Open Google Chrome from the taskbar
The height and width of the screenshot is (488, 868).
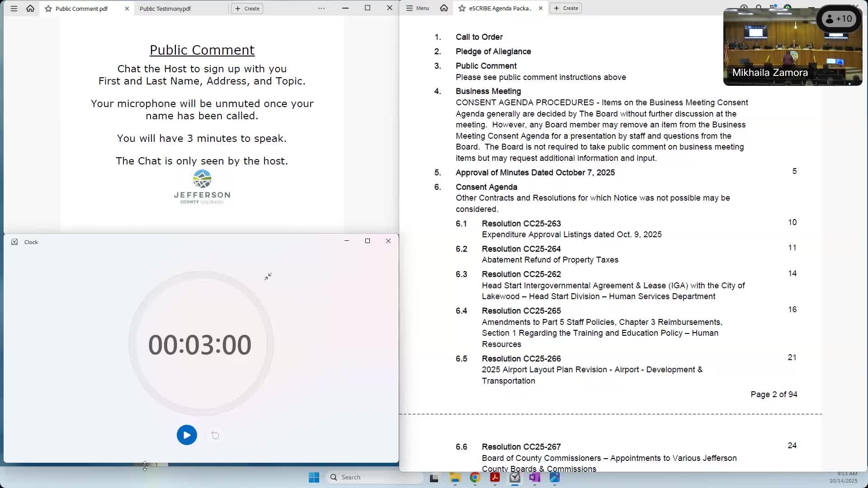(x=475, y=478)
